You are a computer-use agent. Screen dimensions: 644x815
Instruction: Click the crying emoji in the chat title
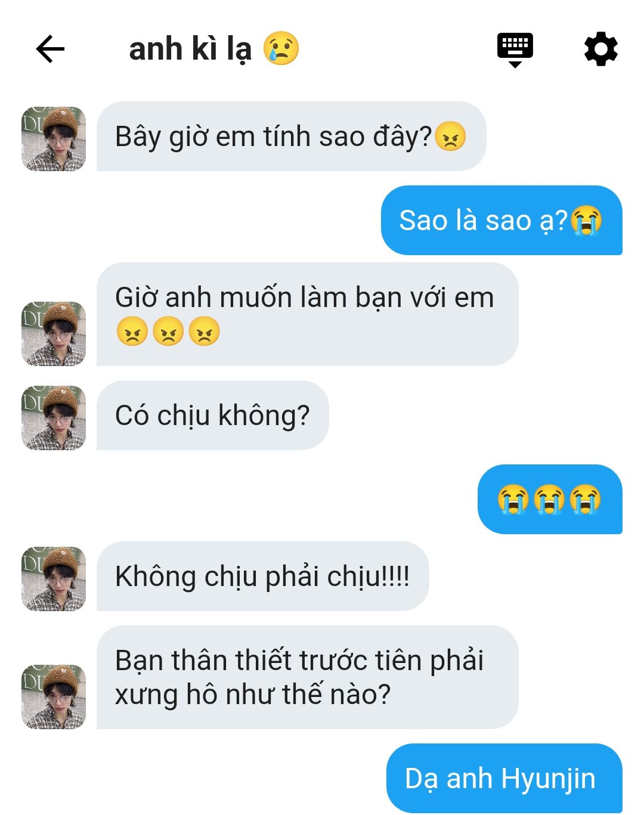point(281,48)
